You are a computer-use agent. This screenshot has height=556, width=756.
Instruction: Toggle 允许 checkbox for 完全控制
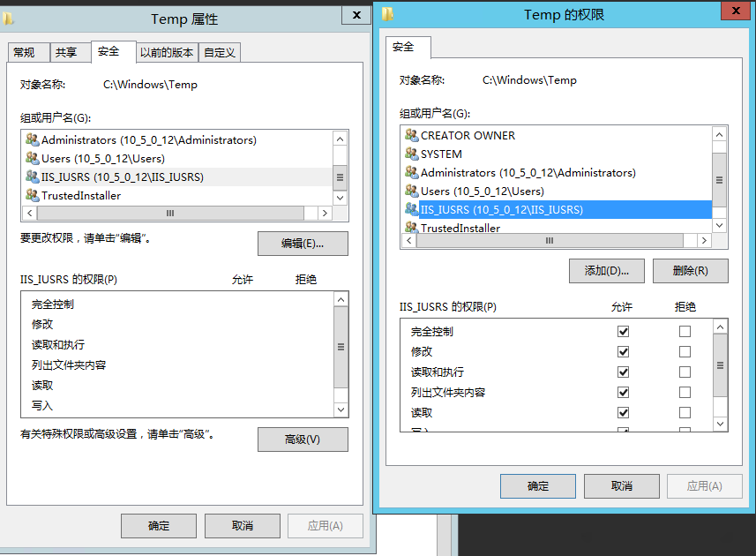click(x=623, y=332)
